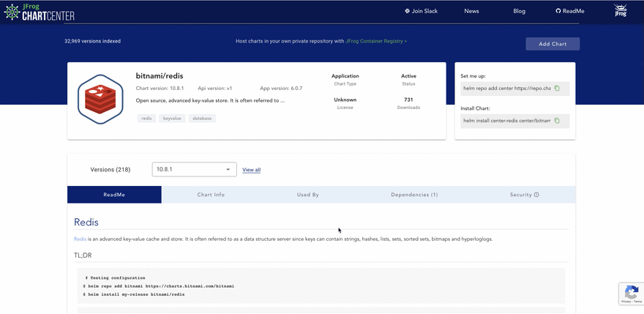The image size is (644, 314).
Task: Click the helm repo add center command field
Action: coord(515,89)
